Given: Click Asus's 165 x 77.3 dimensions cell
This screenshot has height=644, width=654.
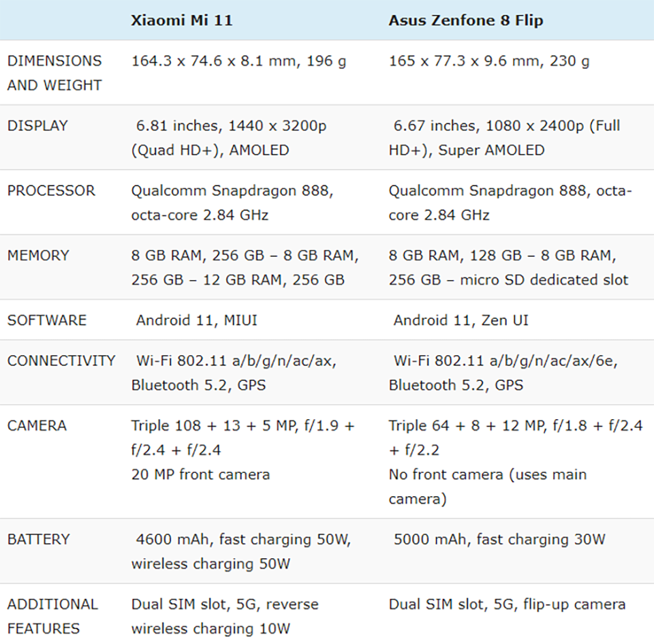Looking at the screenshot, I should pos(489,61).
